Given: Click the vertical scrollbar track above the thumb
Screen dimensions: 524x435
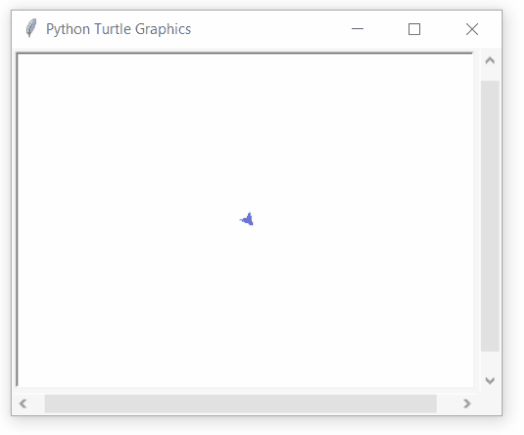Looking at the screenshot, I should click(x=490, y=76).
